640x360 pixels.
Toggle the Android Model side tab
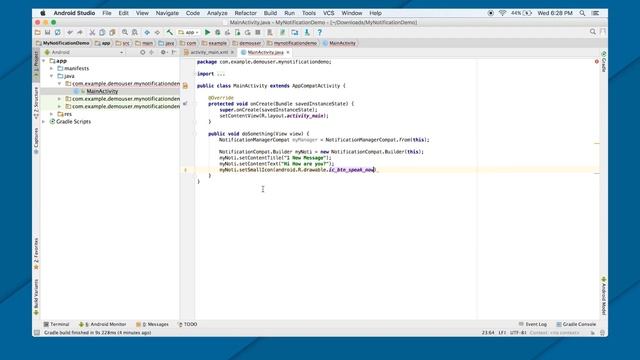click(604, 296)
